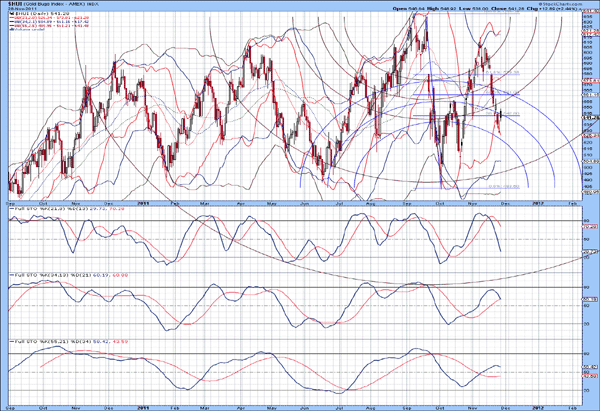600x411 pixels.
Task: Click the 541.26 current price tag on the right axis
Action: coord(591,118)
